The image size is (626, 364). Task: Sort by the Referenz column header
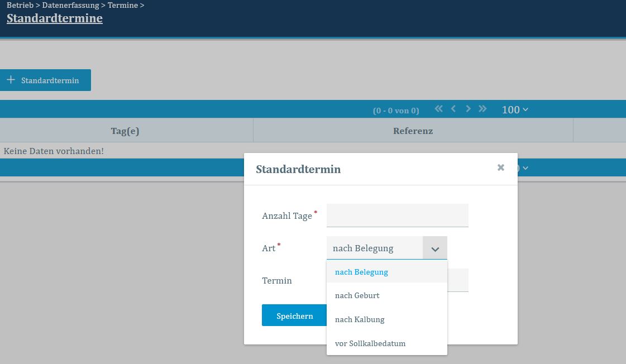(413, 131)
